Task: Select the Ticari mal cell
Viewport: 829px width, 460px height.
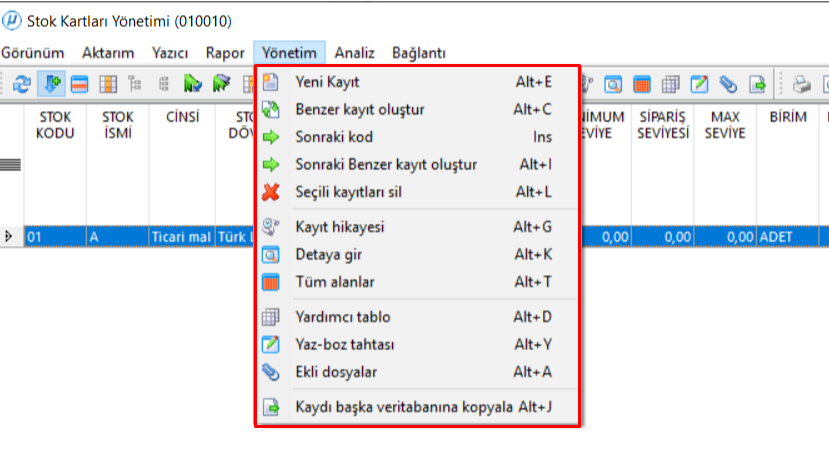Action: tap(182, 236)
